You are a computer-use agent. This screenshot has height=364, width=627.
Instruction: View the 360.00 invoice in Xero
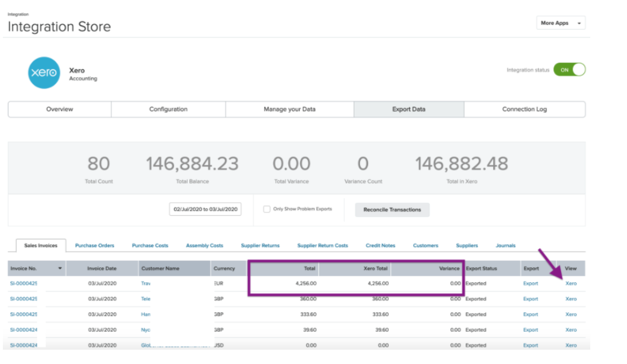(571, 299)
